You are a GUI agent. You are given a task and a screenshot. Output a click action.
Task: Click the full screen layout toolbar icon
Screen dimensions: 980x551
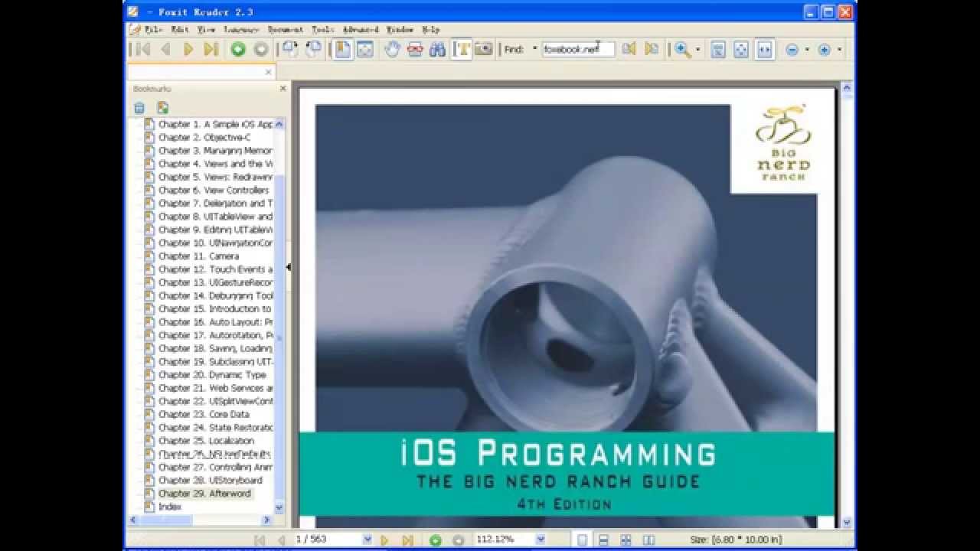pyautogui.click(x=365, y=50)
